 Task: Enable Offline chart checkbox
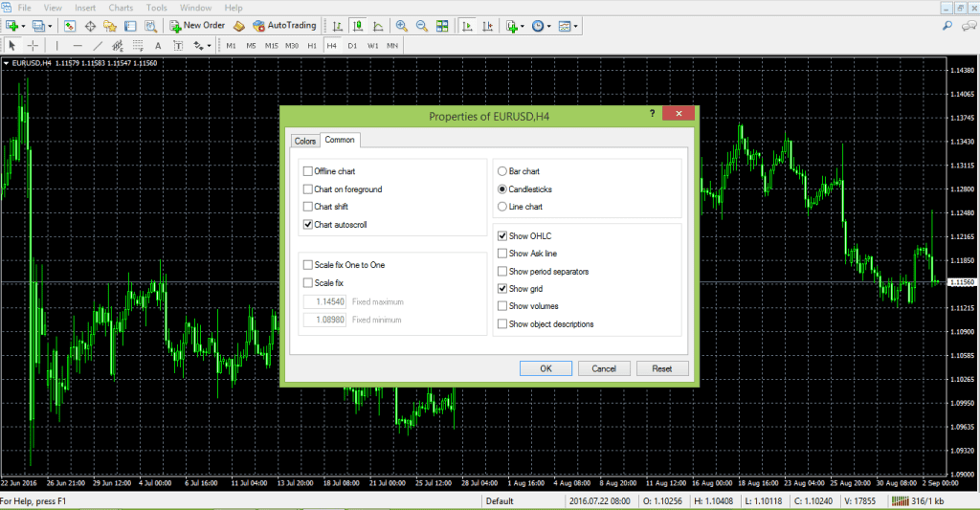[307, 171]
